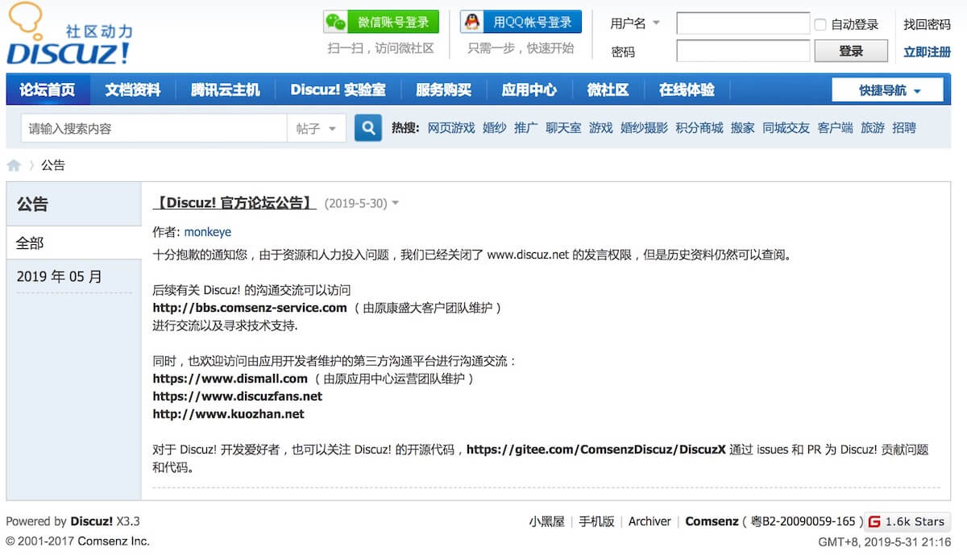Click hot search term 游戏
The height and width of the screenshot is (560, 967).
pos(600,128)
